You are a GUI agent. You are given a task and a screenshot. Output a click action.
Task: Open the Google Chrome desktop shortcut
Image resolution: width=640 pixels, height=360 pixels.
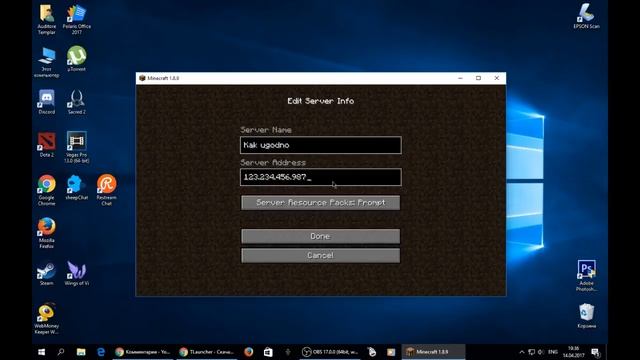(x=47, y=190)
